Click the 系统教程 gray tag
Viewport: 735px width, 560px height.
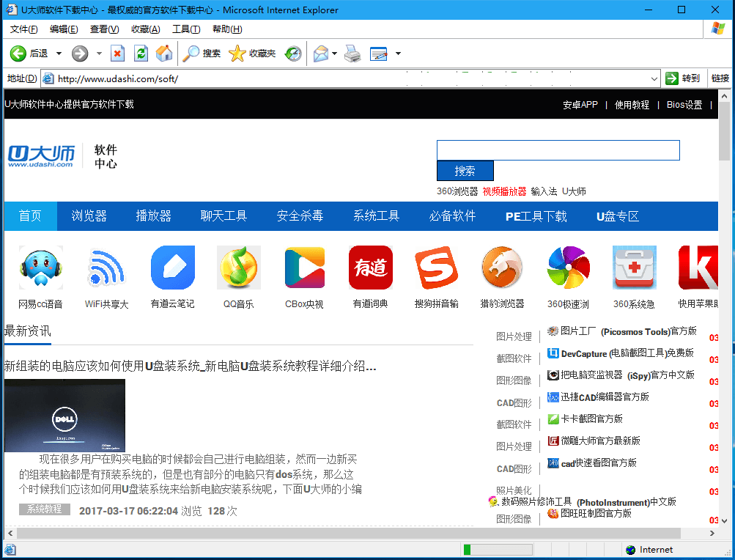coord(45,509)
